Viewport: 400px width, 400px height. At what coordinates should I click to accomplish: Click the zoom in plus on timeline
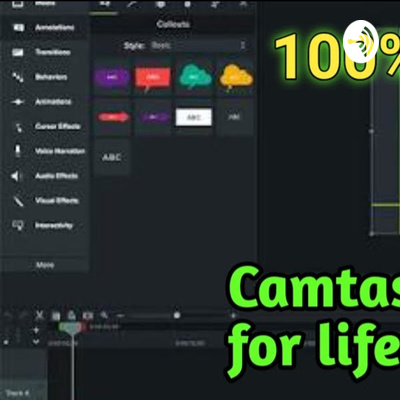(x=233, y=315)
